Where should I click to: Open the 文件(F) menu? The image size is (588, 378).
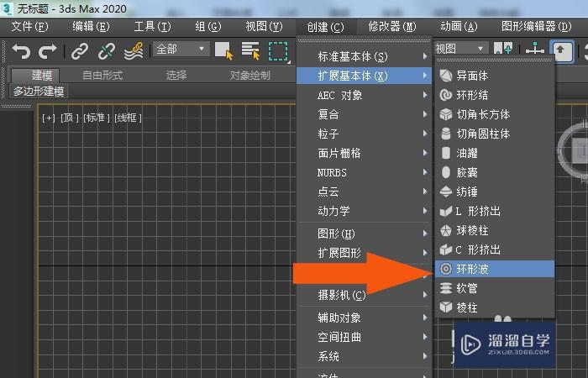[30, 27]
